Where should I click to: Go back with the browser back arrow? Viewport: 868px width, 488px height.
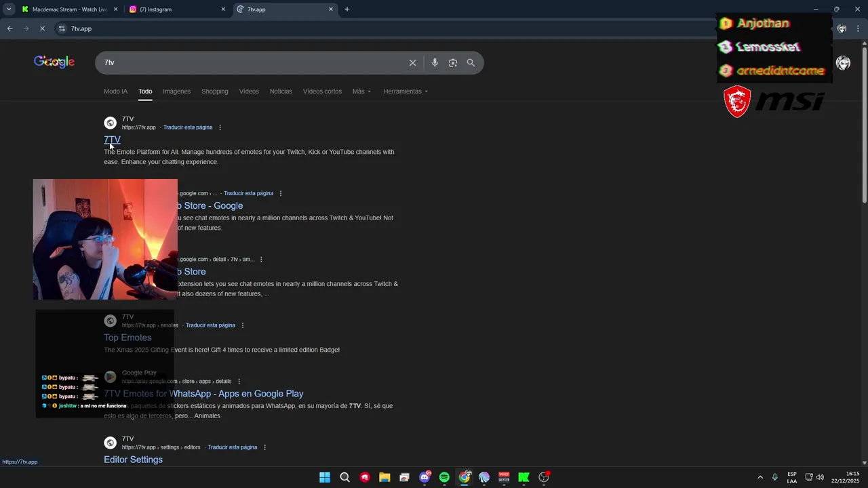(x=9, y=28)
